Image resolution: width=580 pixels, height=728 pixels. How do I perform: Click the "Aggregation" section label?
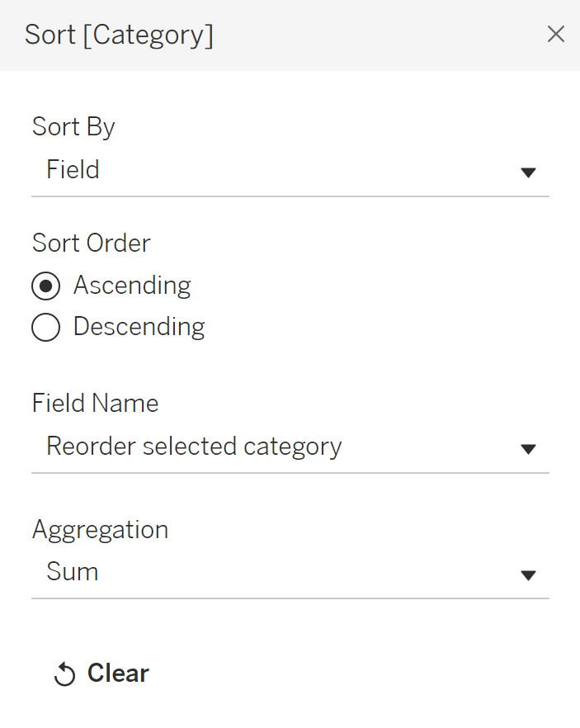(x=100, y=530)
